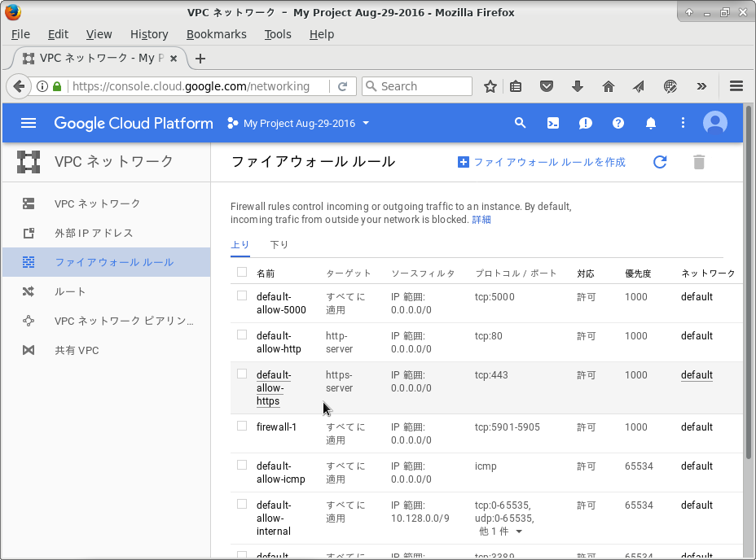Select the firewall-1 row checkbox
Viewport: 756px width, 560px height.
pyautogui.click(x=241, y=426)
